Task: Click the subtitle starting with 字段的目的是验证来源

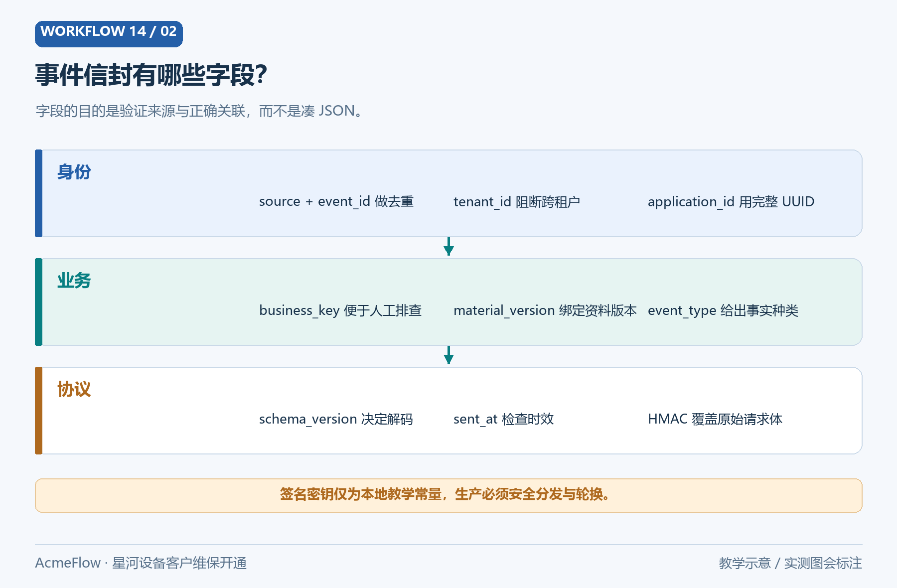Action: coord(199,111)
